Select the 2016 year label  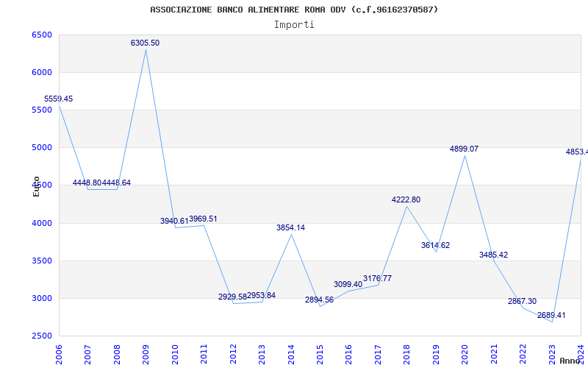pyautogui.click(x=348, y=354)
